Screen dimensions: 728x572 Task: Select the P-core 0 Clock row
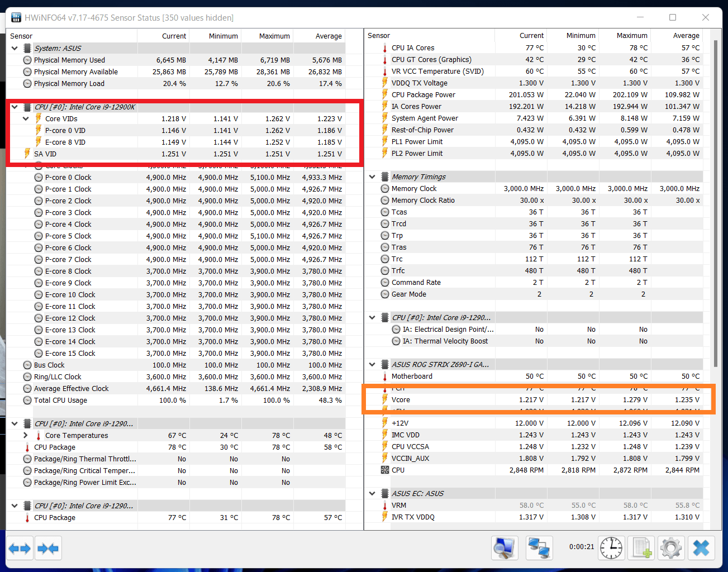tap(176, 177)
